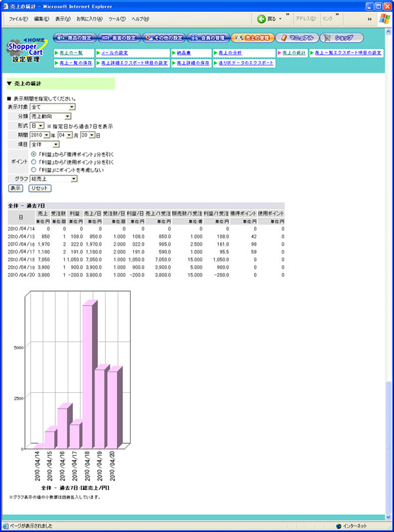The width and height of the screenshot is (394, 532).
Task: Select the ポイントを考慮しない radio option
Action: click(33, 169)
